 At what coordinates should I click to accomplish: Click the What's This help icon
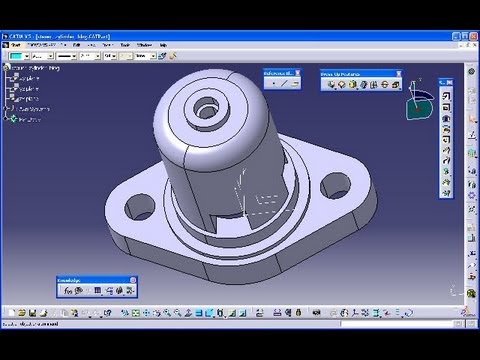click(x=107, y=313)
